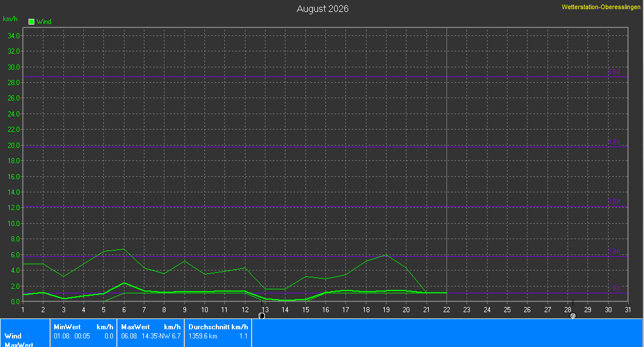Click the '4 Bft' threshold label
This screenshot has width=644, height=347.
[x=614, y=142]
